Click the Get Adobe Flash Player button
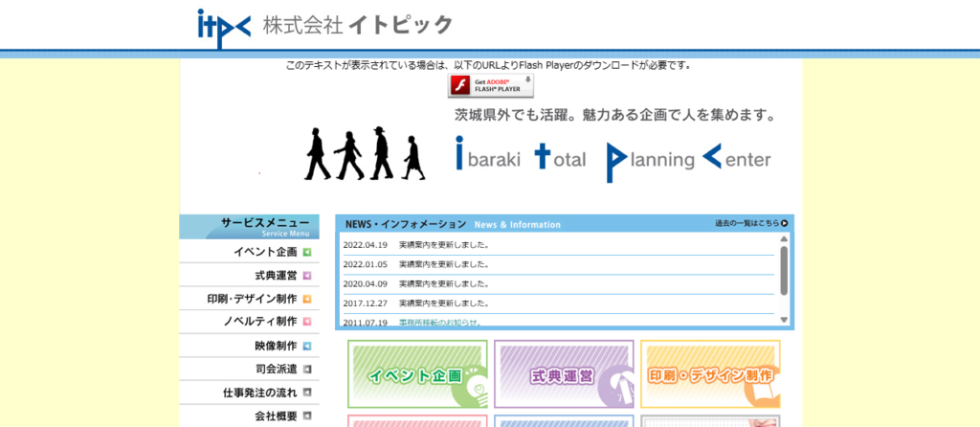This screenshot has width=980, height=427. pyautogui.click(x=491, y=85)
